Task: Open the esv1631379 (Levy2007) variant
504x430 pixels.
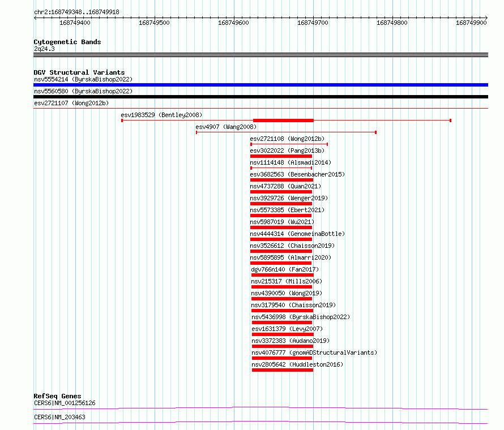Action: (281, 334)
